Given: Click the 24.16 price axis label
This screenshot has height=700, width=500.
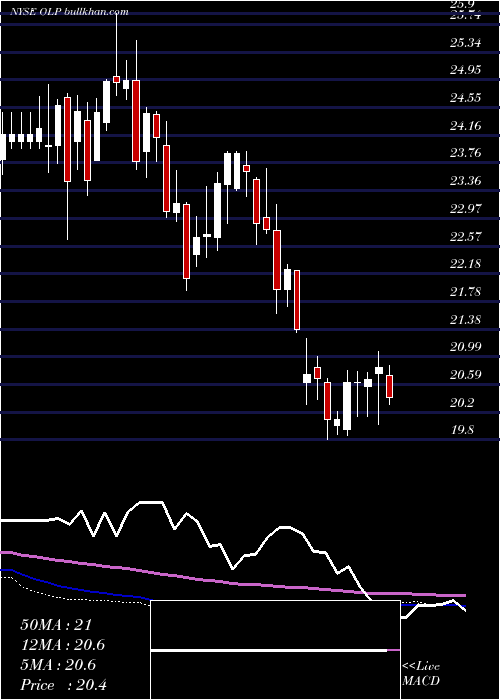Looking at the screenshot, I should (466, 126).
